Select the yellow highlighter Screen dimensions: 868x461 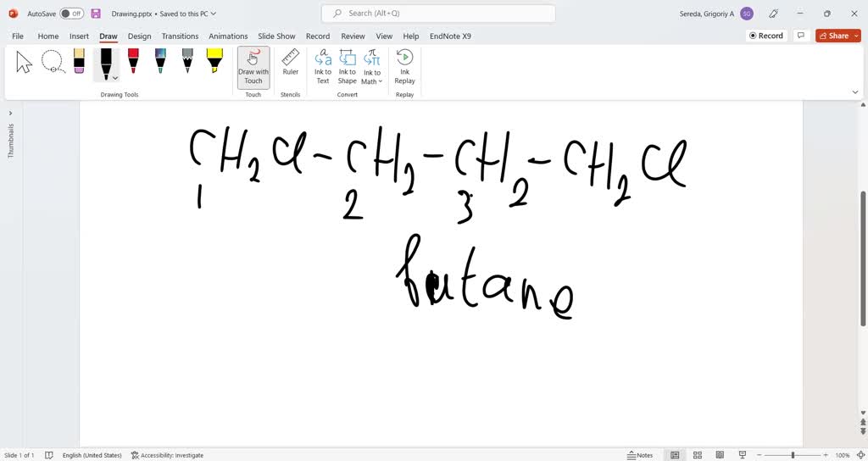[214, 61]
